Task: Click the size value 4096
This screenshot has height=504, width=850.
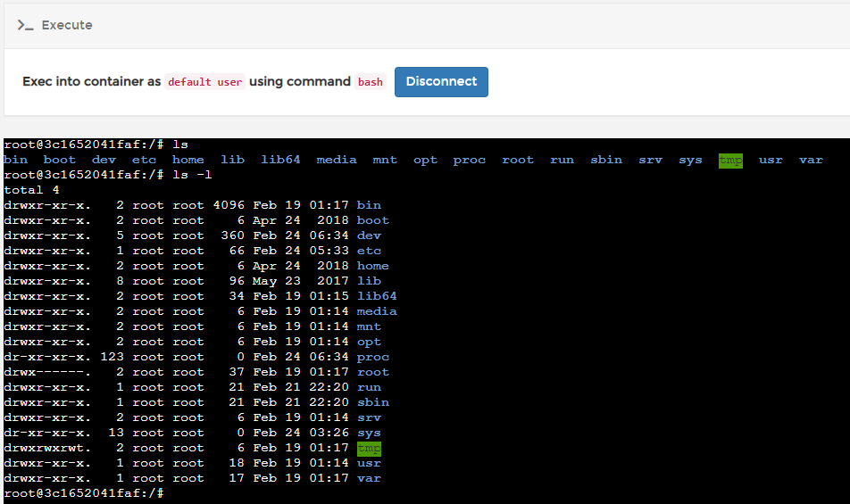Action: pyautogui.click(x=229, y=205)
